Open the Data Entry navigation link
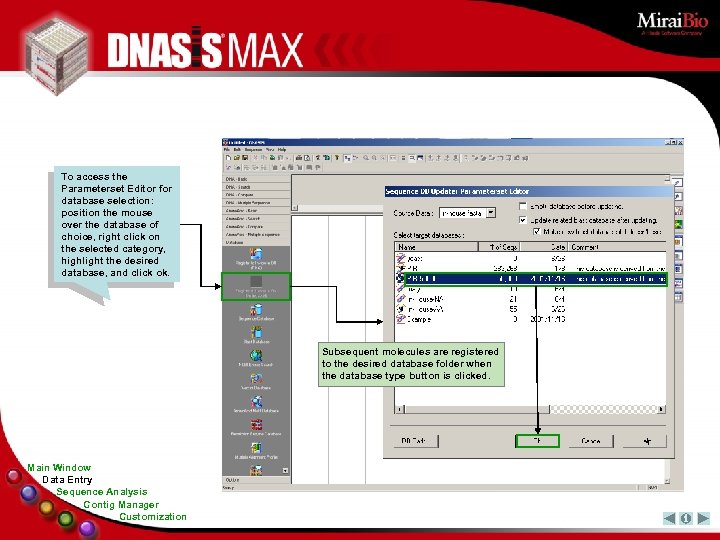720x540 pixels. [x=67, y=479]
